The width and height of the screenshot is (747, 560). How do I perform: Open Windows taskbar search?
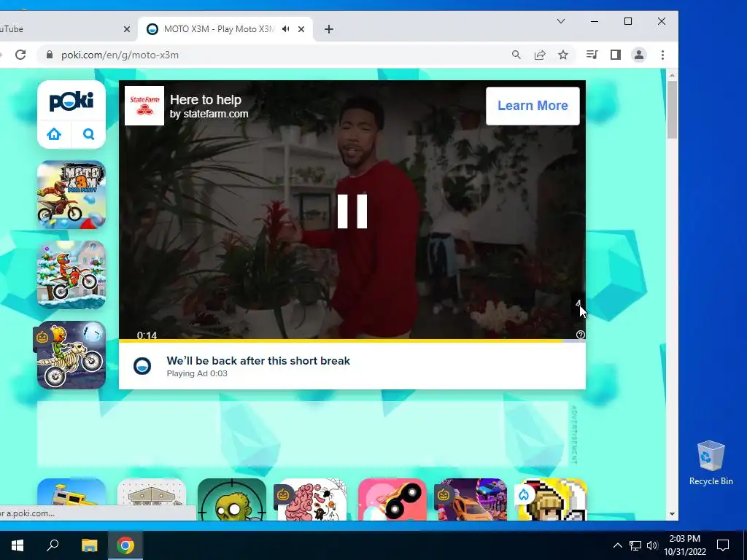click(53, 545)
